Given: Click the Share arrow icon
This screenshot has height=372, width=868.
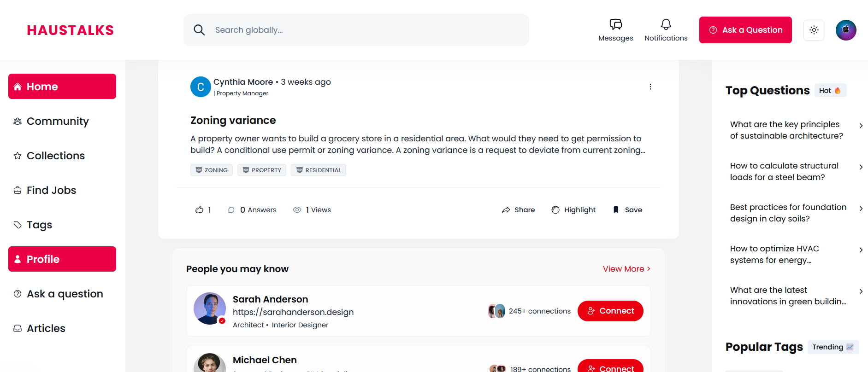Looking at the screenshot, I should (506, 210).
